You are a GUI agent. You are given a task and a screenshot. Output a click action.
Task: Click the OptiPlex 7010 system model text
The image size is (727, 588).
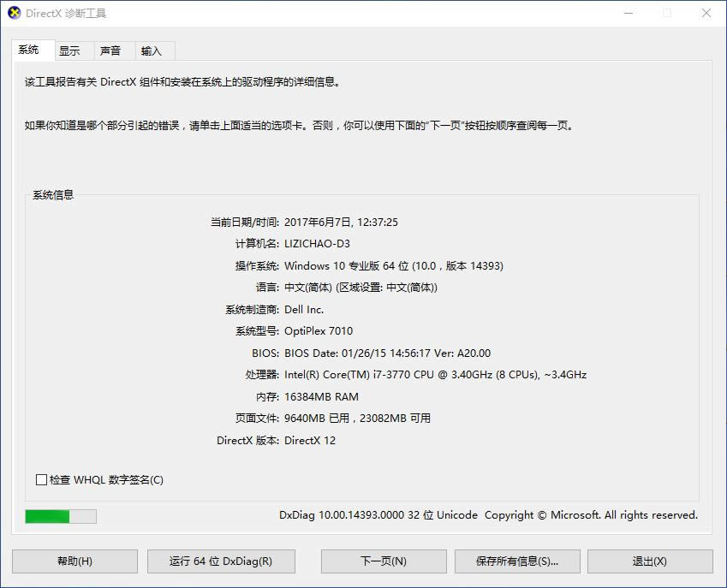319,331
